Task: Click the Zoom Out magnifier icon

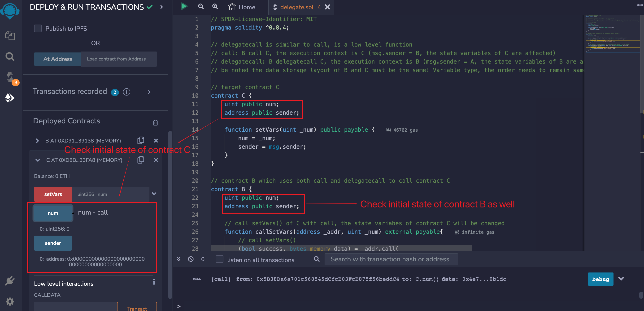Action: tap(202, 7)
